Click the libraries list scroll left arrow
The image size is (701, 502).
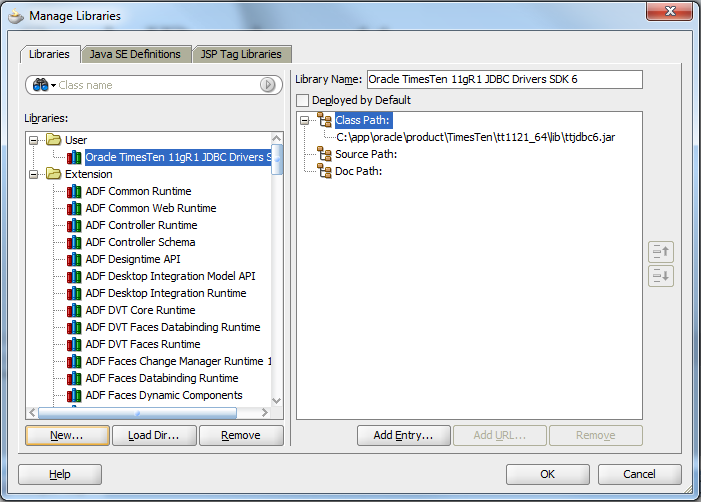click(x=32, y=413)
